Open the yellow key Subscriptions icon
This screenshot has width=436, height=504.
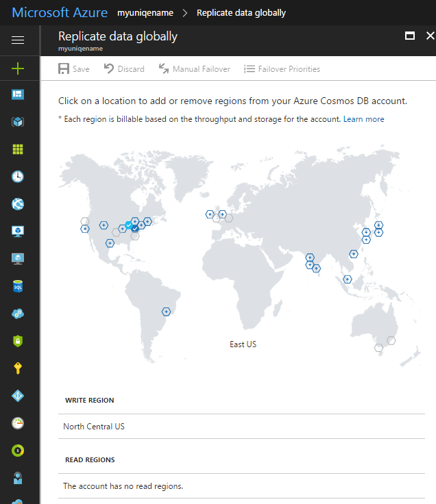coord(18,368)
